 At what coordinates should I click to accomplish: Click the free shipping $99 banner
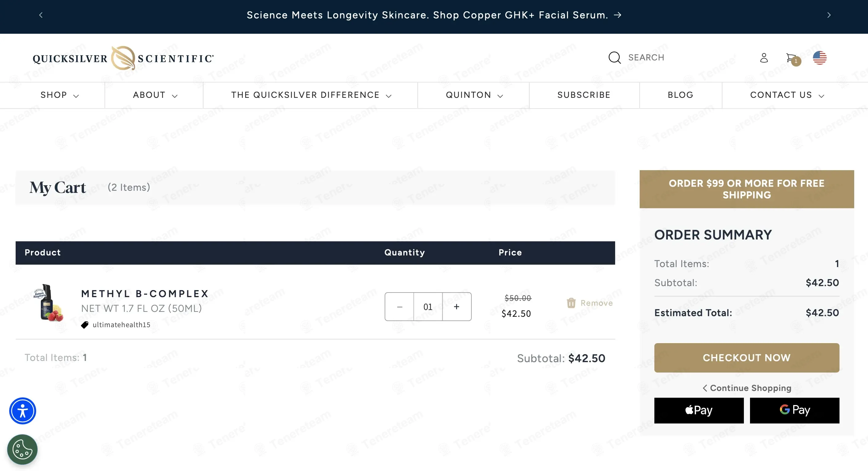746,189
